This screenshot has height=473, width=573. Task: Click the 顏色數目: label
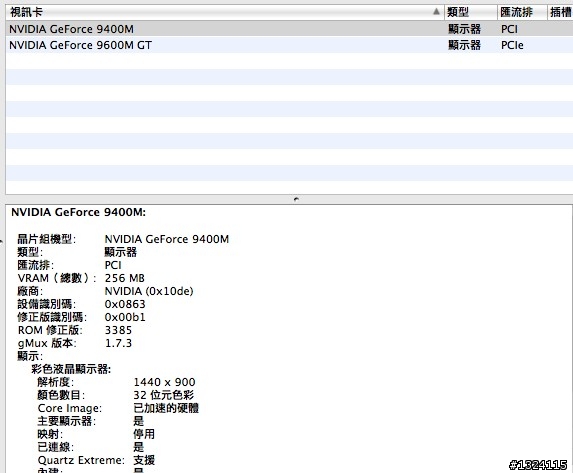coord(61,395)
